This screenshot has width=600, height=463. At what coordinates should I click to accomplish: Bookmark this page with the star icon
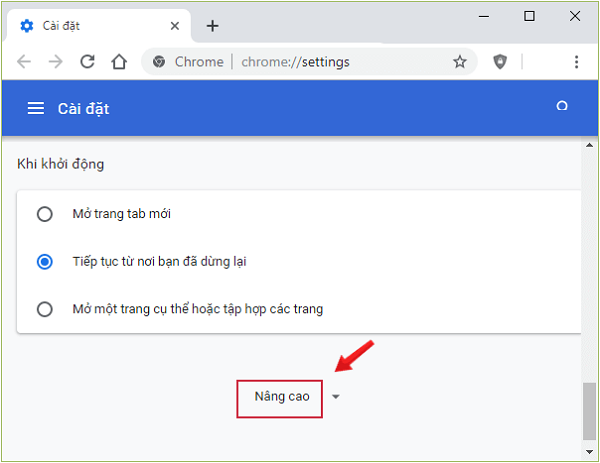click(x=460, y=62)
